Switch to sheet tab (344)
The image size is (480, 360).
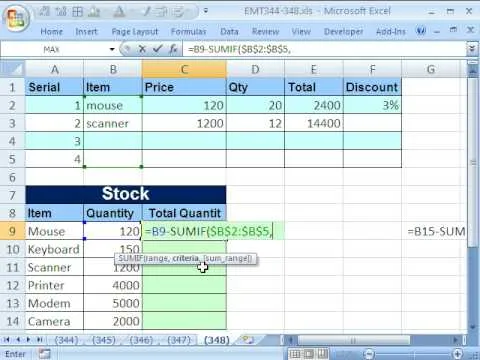tap(66, 340)
